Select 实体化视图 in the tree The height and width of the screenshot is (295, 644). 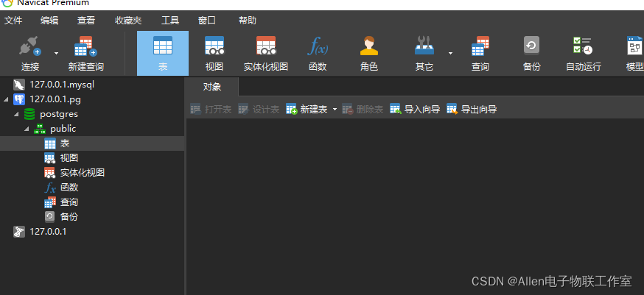[82, 173]
